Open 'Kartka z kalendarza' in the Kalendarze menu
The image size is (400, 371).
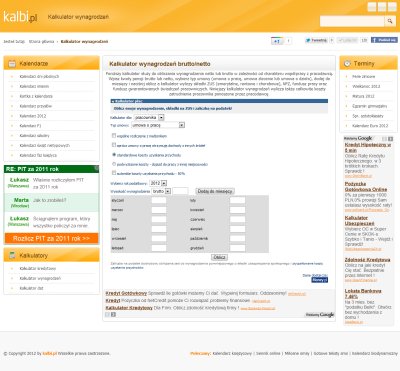click(x=36, y=96)
